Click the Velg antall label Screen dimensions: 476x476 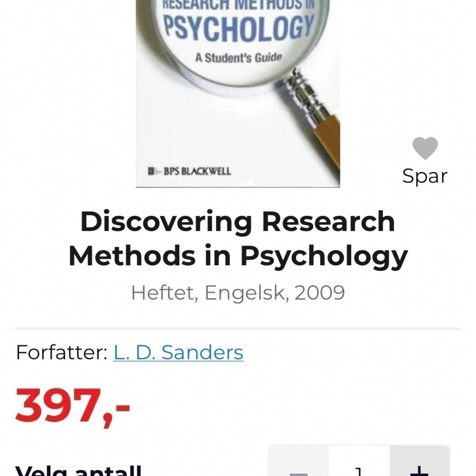[x=78, y=471]
